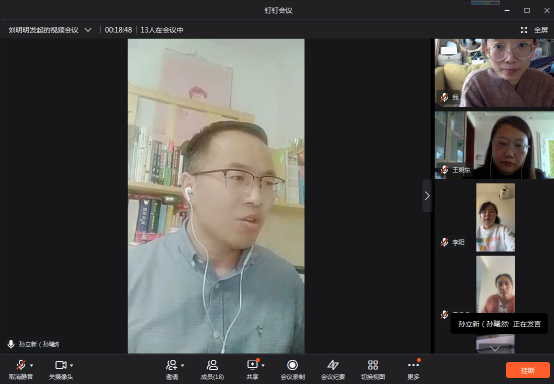Viewport: 554px width, 384px height.
Task: Minimize the DingTalk meeting window
Action: pyautogui.click(x=507, y=11)
